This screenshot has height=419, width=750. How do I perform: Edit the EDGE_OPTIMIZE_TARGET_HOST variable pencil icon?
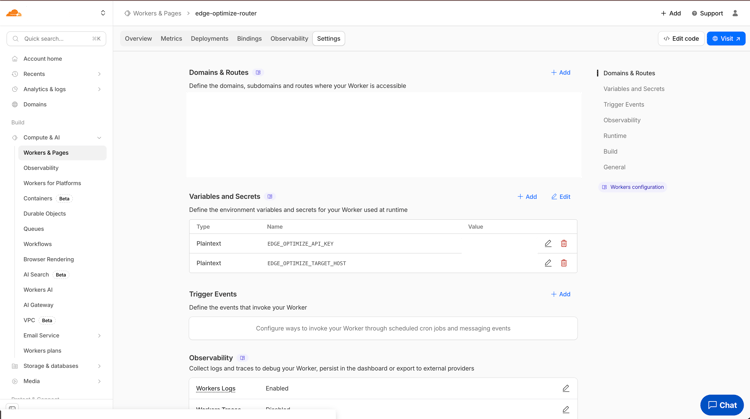pos(548,263)
